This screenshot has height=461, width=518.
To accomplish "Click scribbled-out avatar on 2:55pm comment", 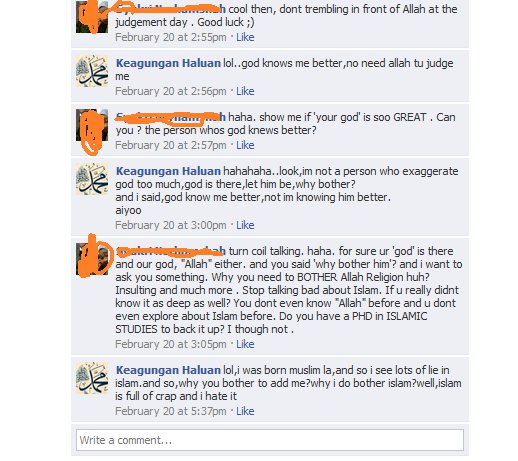I will point(92,17).
